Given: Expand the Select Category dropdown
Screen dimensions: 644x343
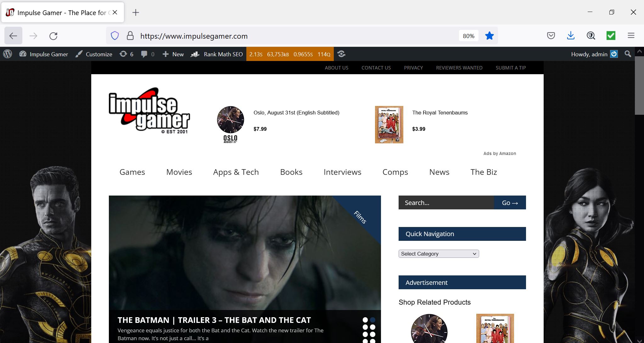Looking at the screenshot, I should [x=439, y=254].
